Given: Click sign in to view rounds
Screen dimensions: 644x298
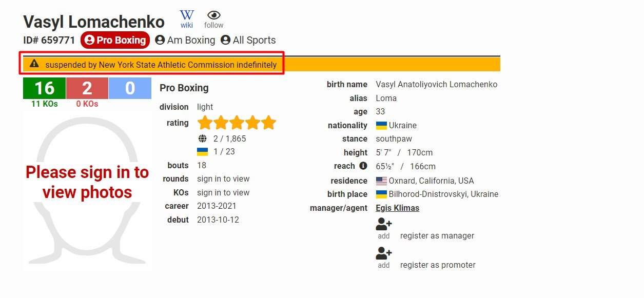Looking at the screenshot, I should pos(223,179).
